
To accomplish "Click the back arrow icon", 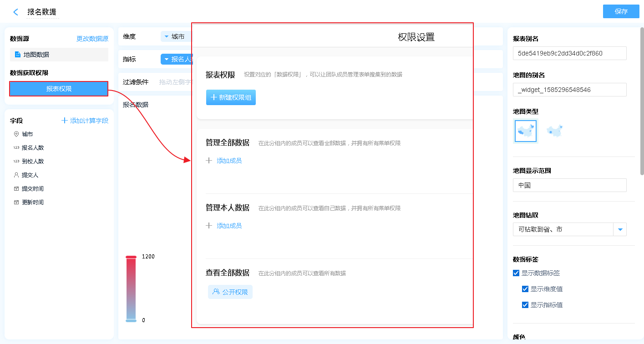I will pyautogui.click(x=16, y=12).
